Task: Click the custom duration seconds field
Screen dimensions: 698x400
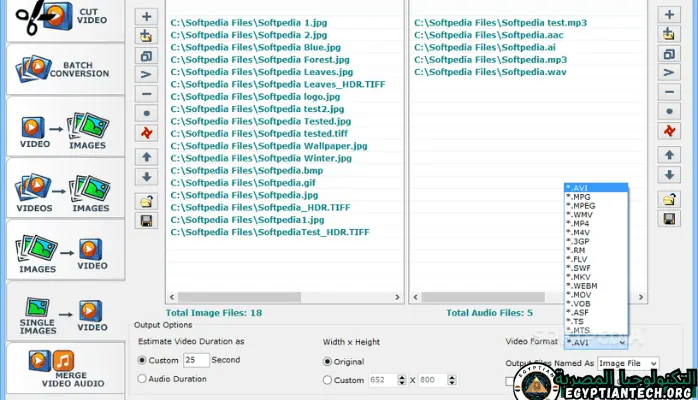Action: [195, 360]
